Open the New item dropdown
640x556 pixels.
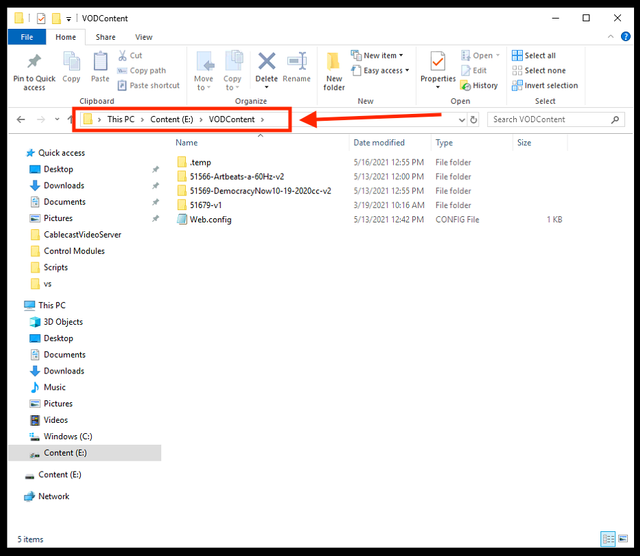377,55
